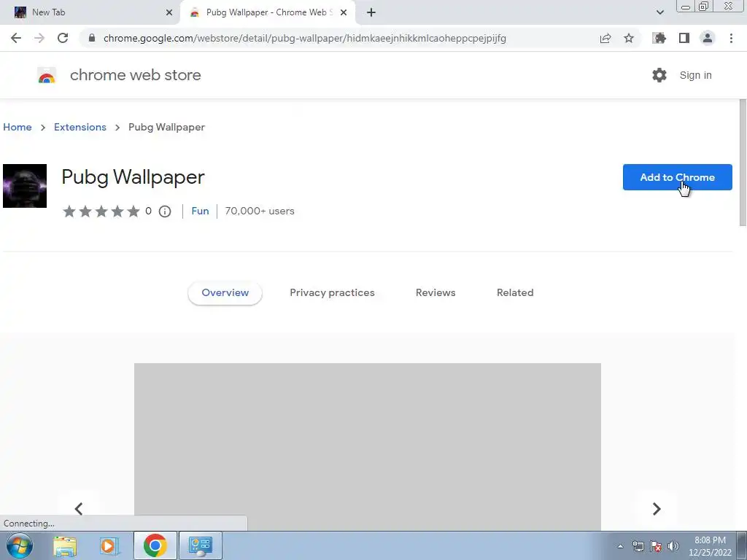Click the greyed forward navigation arrow
The width and height of the screenshot is (747, 560).
[x=39, y=38]
